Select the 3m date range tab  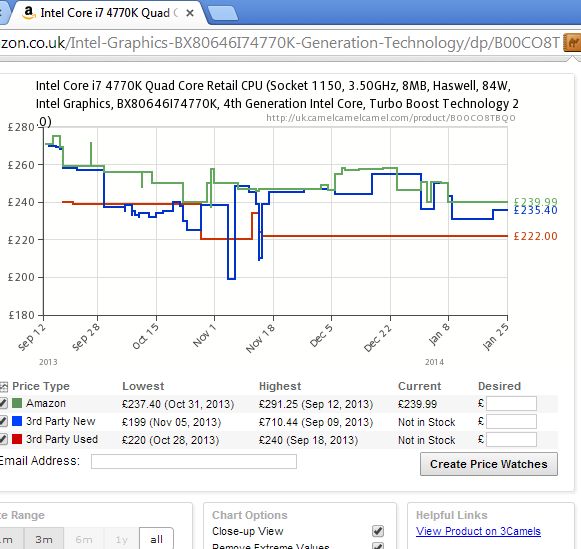point(44,539)
